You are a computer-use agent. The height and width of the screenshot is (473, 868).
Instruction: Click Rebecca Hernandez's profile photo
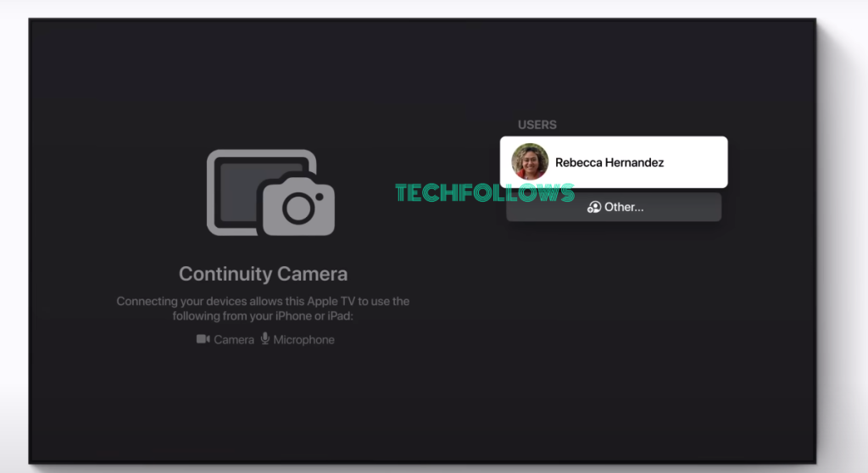tap(530, 162)
